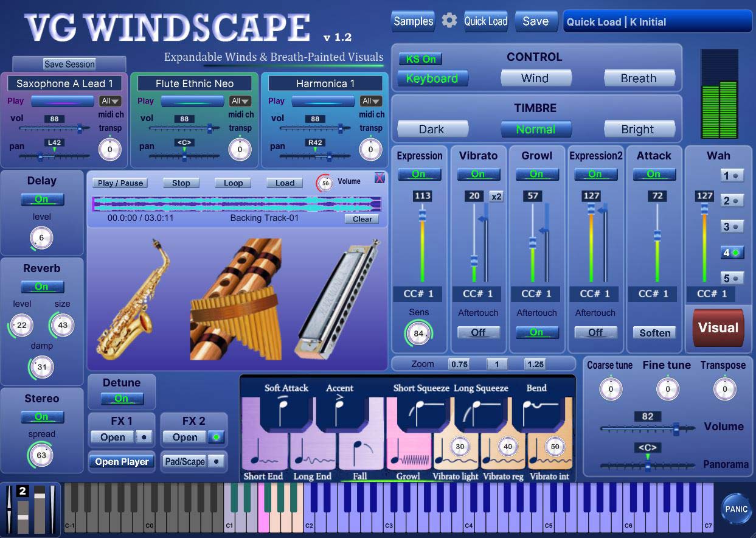Toggle the FX 2 green enable dot
Screen dimensions: 756x538
pyautogui.click(x=216, y=437)
